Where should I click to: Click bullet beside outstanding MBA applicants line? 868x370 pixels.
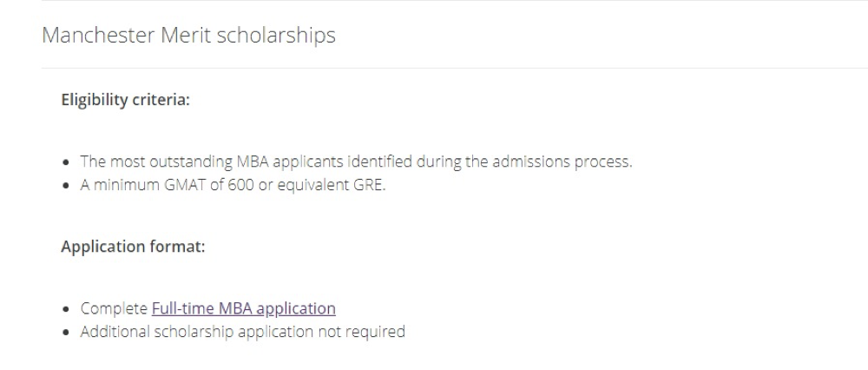67,162
